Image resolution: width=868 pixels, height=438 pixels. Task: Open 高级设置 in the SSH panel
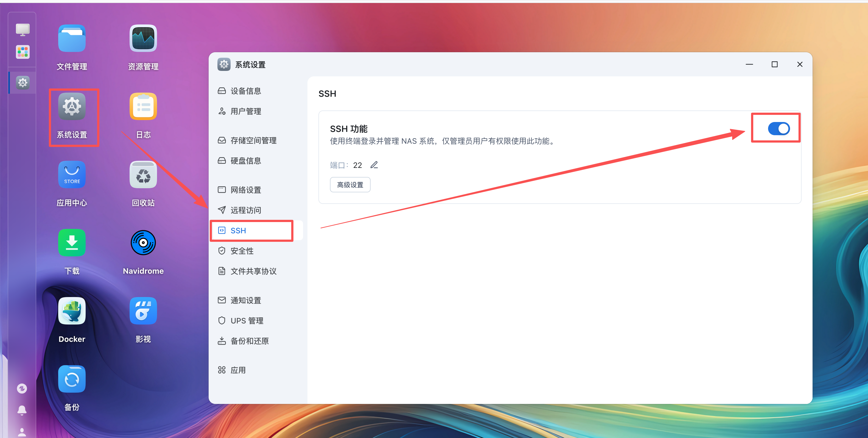(x=350, y=184)
